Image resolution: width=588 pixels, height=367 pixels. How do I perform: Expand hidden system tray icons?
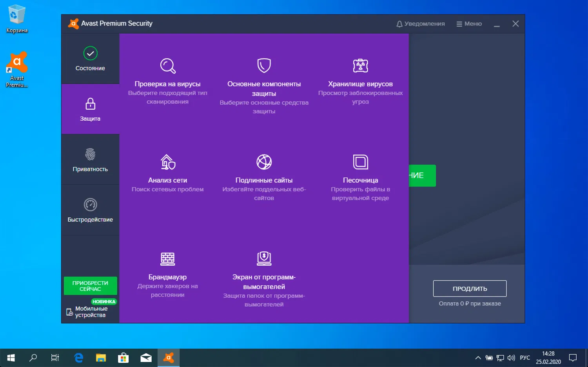click(478, 357)
